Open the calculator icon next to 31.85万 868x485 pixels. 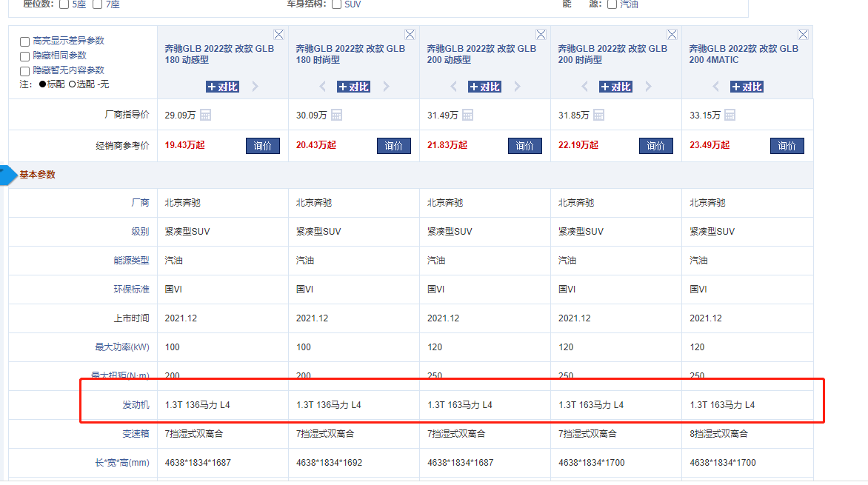(x=600, y=114)
